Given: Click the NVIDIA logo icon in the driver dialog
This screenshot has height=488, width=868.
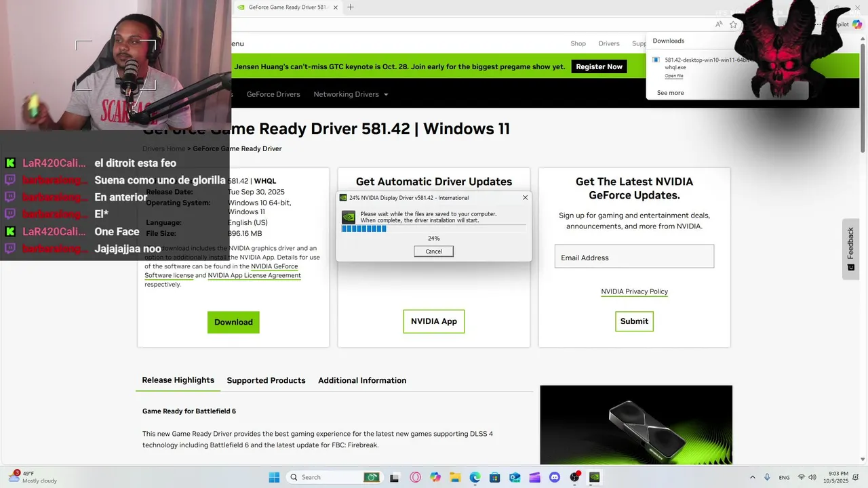Looking at the screenshot, I should (x=349, y=217).
